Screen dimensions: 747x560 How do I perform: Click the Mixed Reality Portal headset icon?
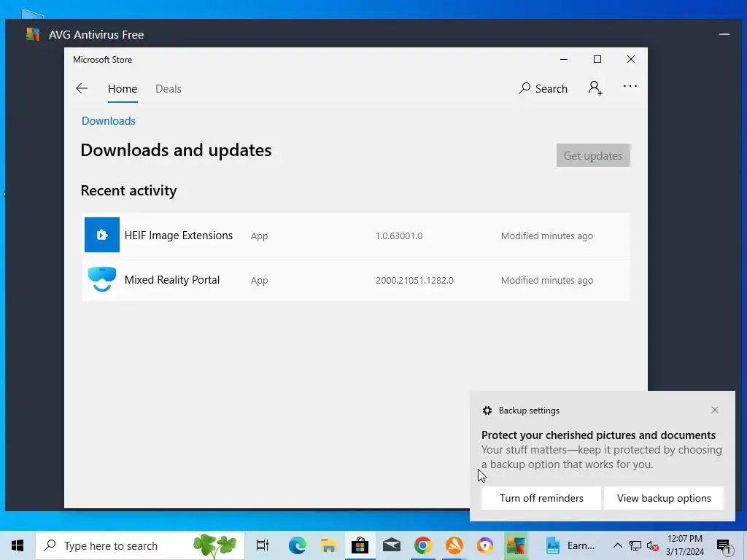click(x=102, y=279)
